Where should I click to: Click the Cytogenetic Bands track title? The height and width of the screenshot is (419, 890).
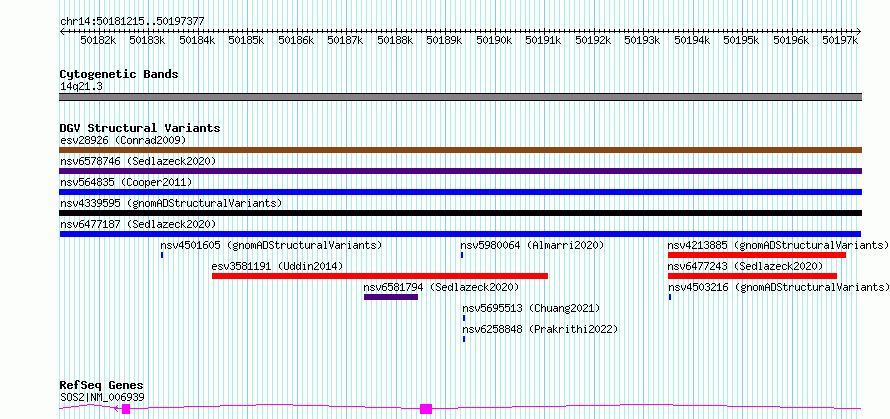pyautogui.click(x=119, y=74)
